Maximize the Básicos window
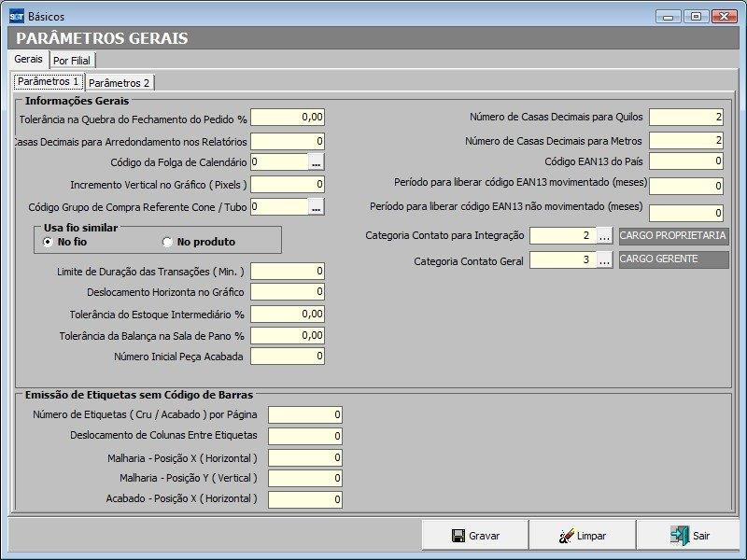This screenshot has height=560, width=747. (696, 16)
